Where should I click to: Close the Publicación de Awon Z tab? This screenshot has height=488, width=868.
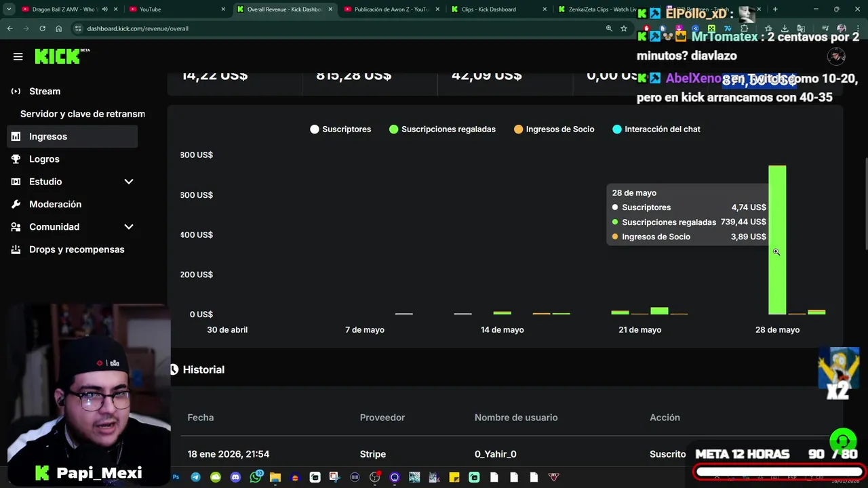pyautogui.click(x=437, y=9)
